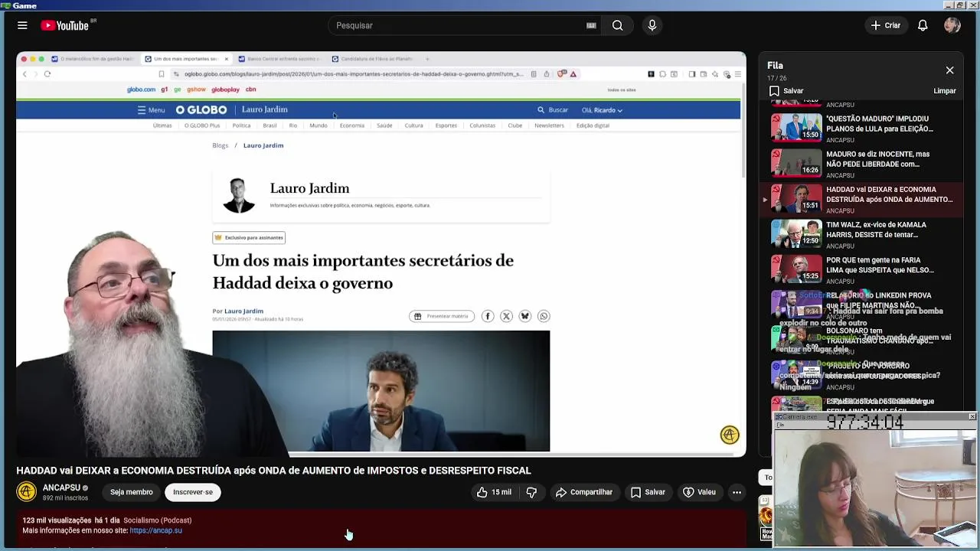Like the video (15 mil)
Screen dimensions: 980x551
(494, 492)
